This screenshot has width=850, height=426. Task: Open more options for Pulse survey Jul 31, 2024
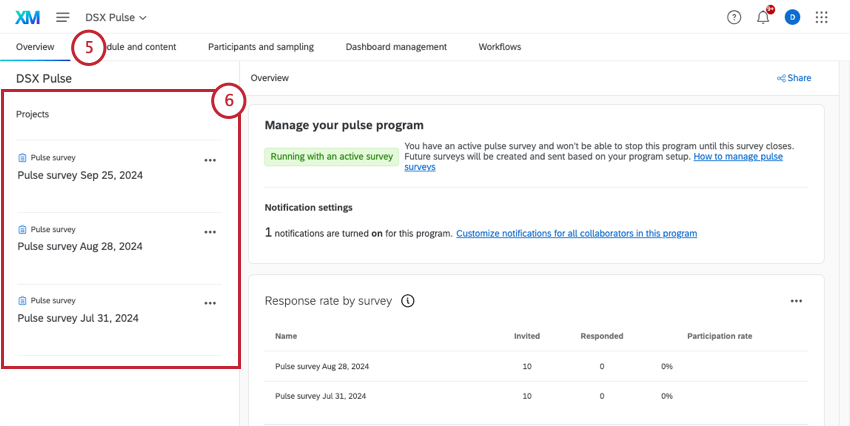pos(210,303)
